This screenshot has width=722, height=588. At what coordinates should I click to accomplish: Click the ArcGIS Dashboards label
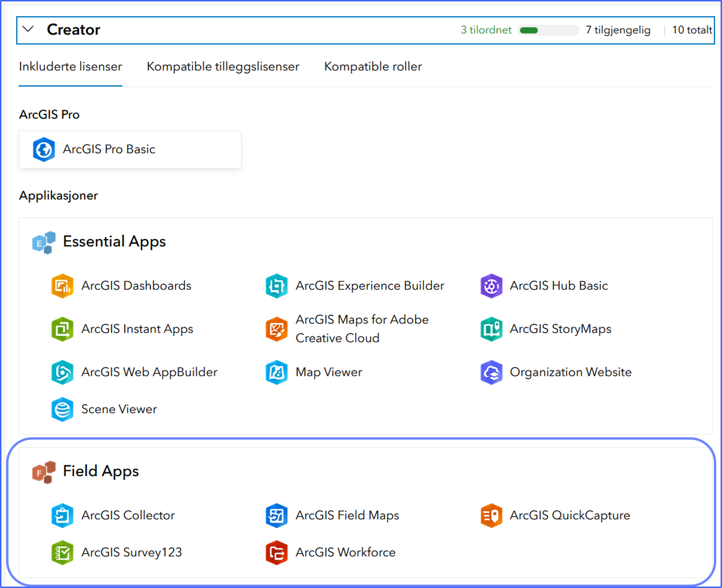point(136,286)
